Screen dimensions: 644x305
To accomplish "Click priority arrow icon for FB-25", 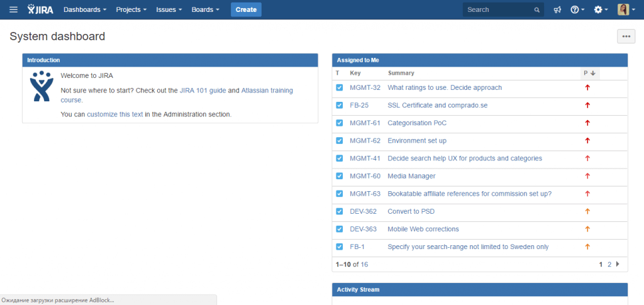I will coord(587,105).
